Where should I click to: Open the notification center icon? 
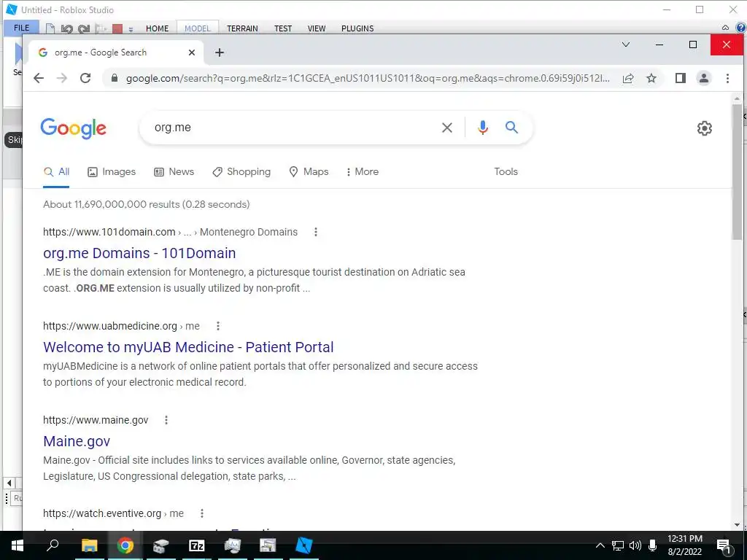click(724, 546)
